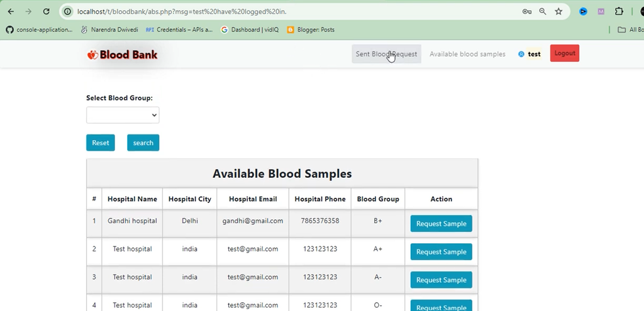Bookmark this page with the star icon
This screenshot has width=644, height=311.
pyautogui.click(x=558, y=11)
